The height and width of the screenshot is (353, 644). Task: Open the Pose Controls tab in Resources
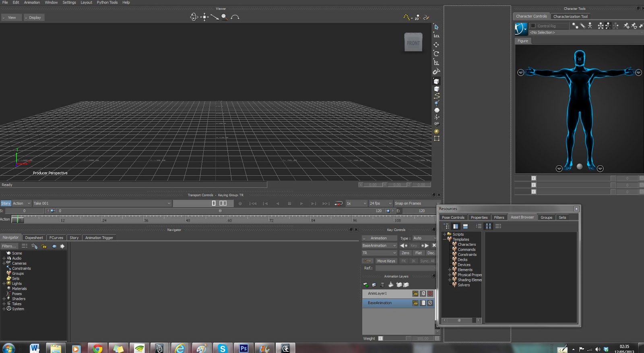(x=453, y=217)
